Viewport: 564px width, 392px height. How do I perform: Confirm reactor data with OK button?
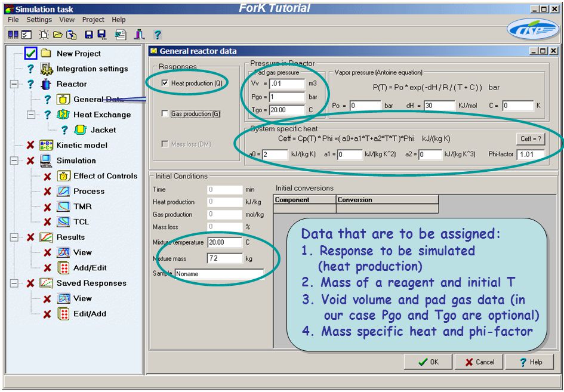tap(428, 362)
